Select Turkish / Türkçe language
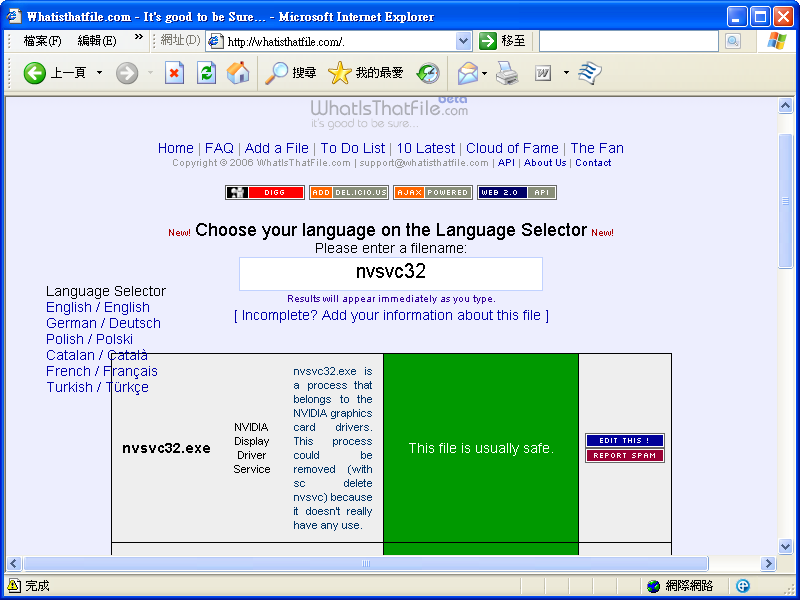Image resolution: width=800 pixels, height=600 pixels. pyautogui.click(x=97, y=387)
